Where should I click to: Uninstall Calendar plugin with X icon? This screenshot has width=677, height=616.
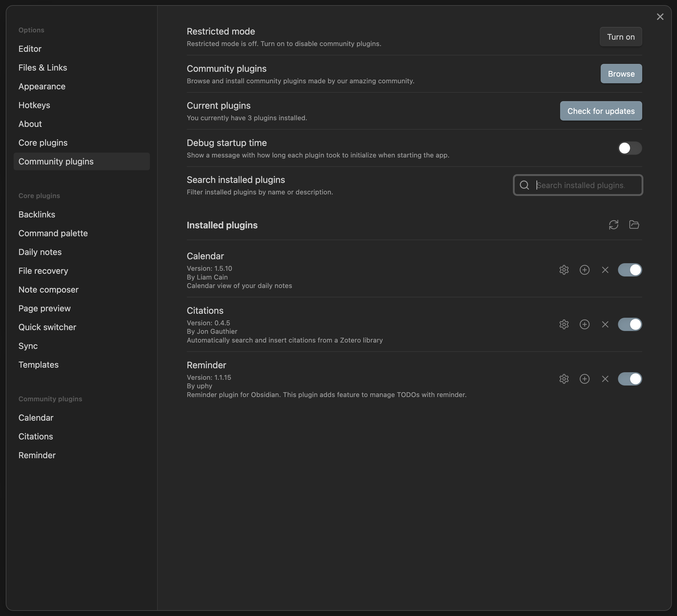tap(605, 270)
